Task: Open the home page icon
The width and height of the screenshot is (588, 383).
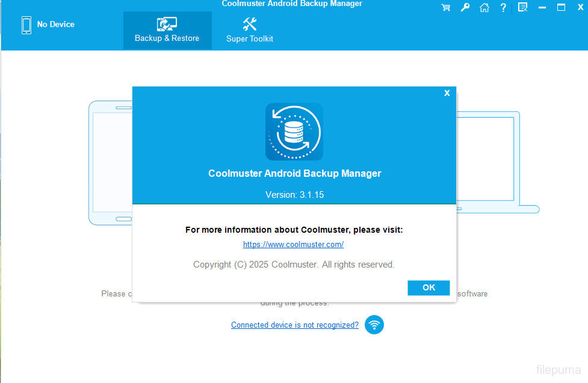Action: tap(484, 7)
